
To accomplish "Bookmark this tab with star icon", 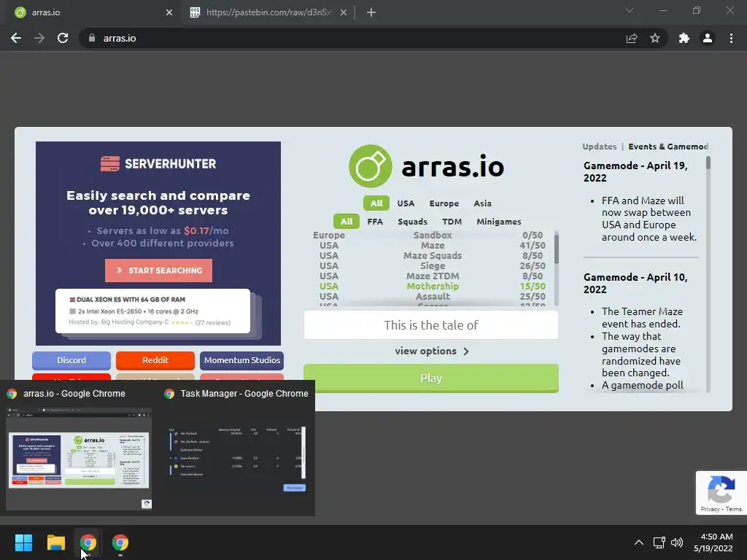I will pos(655,38).
